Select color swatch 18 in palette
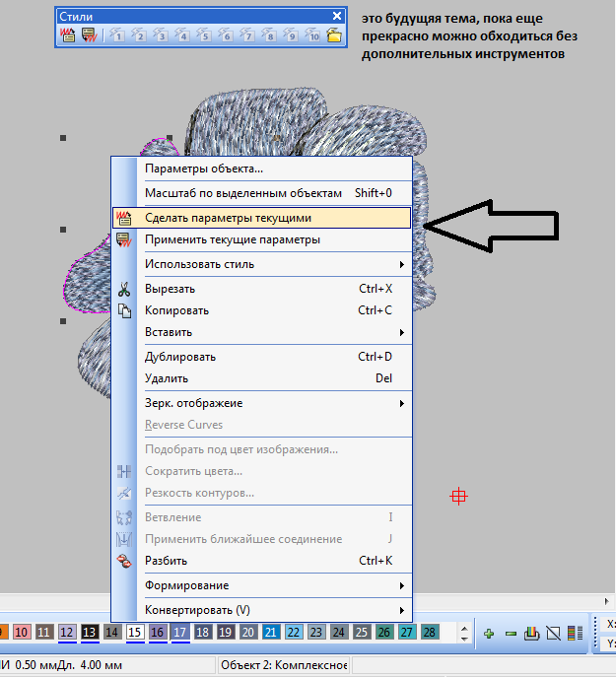Viewport: 616px width, 677px height. click(203, 633)
